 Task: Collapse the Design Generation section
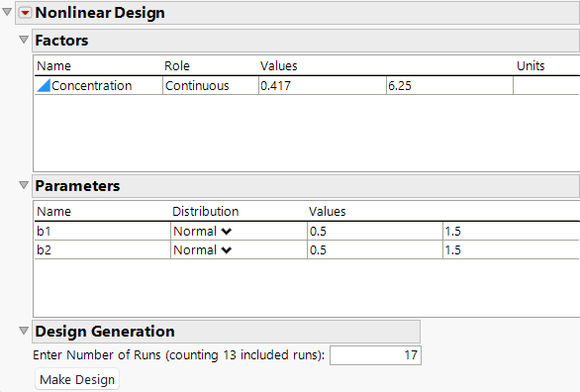click(24, 331)
